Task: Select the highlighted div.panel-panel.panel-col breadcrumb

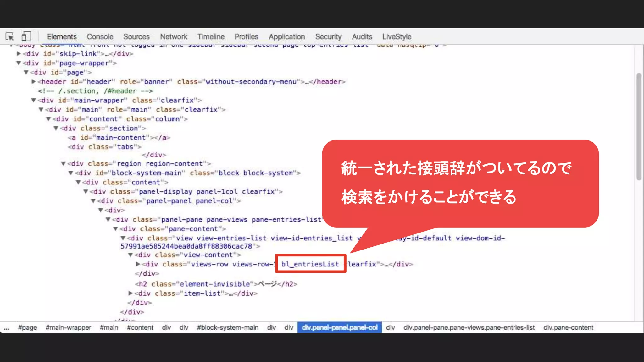Action: [340, 327]
